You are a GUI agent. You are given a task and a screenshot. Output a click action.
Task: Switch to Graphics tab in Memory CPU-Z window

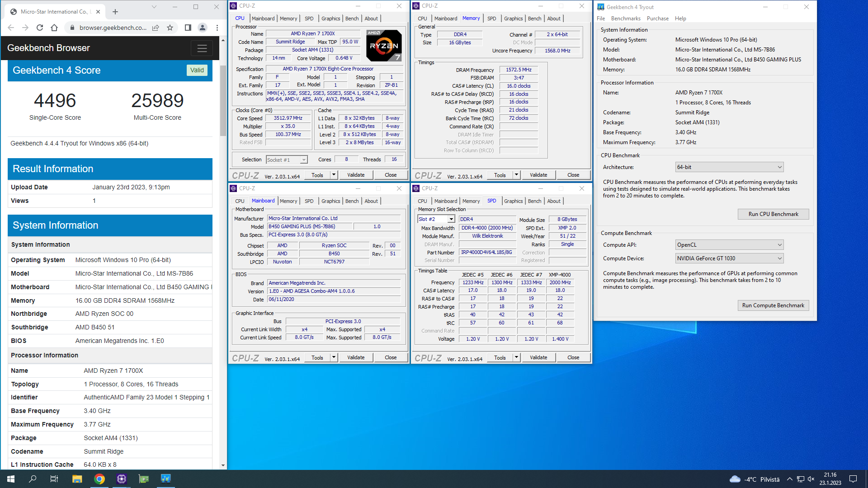[x=513, y=19]
